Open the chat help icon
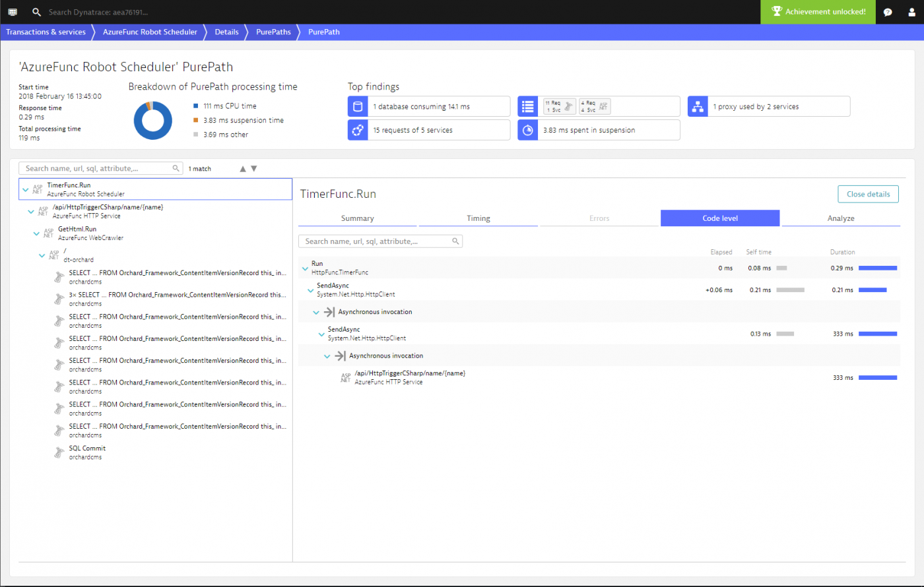The image size is (924, 587). (888, 12)
